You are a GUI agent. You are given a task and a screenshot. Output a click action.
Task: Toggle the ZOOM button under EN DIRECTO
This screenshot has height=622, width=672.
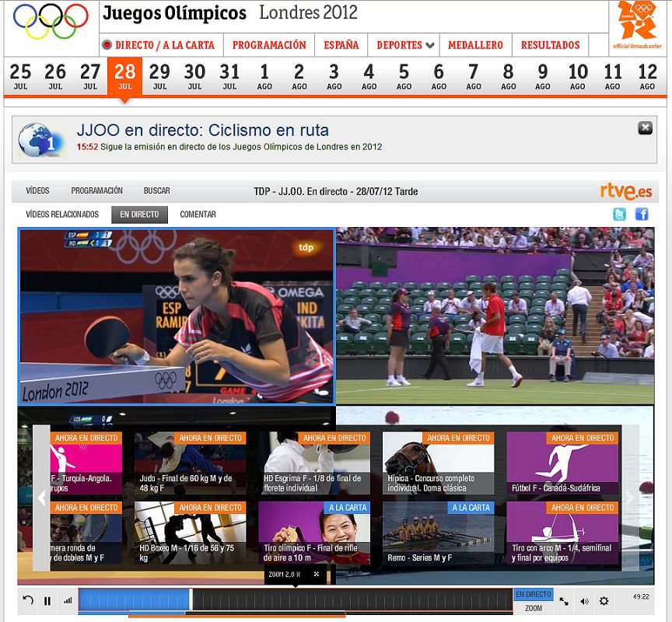pos(533,608)
